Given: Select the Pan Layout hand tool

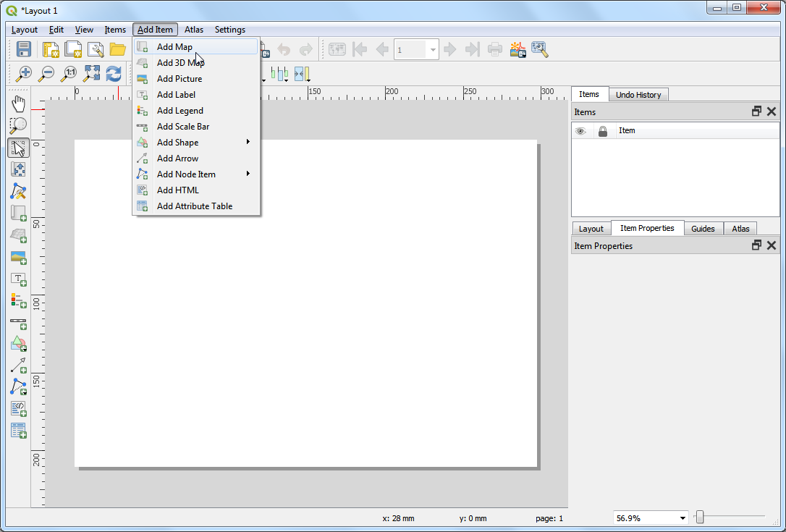Looking at the screenshot, I should (19, 104).
